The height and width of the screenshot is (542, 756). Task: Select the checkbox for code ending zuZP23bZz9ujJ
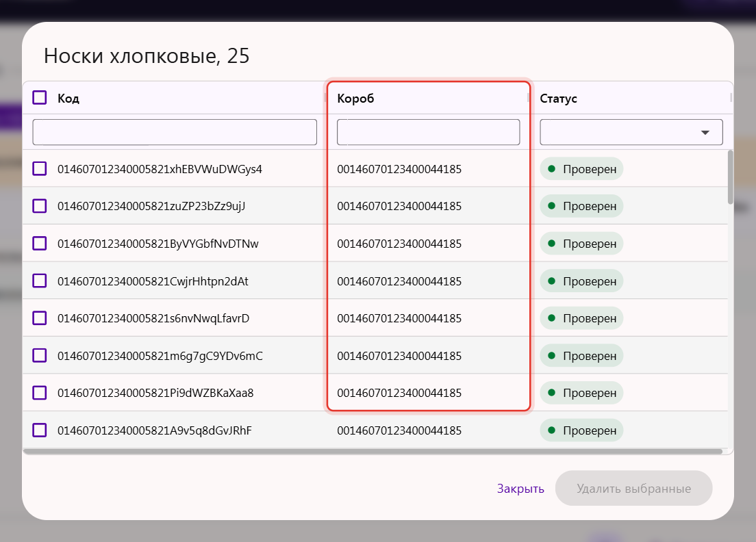40,206
